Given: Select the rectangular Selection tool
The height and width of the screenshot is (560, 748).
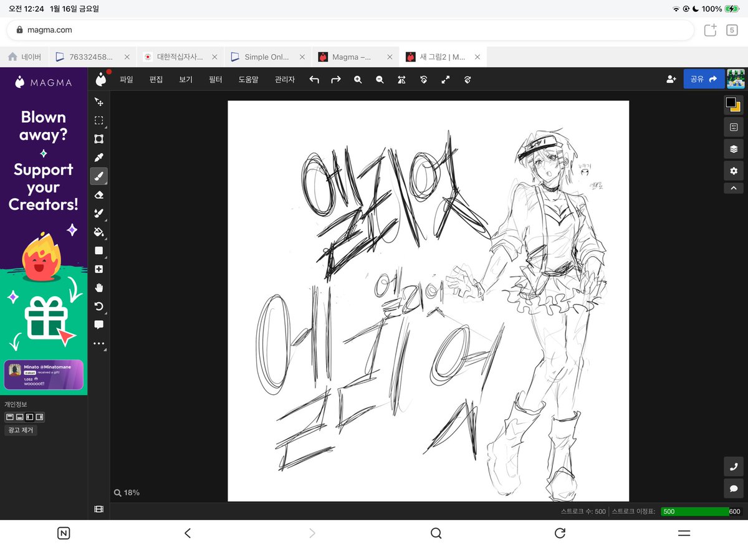Looking at the screenshot, I should coord(98,120).
